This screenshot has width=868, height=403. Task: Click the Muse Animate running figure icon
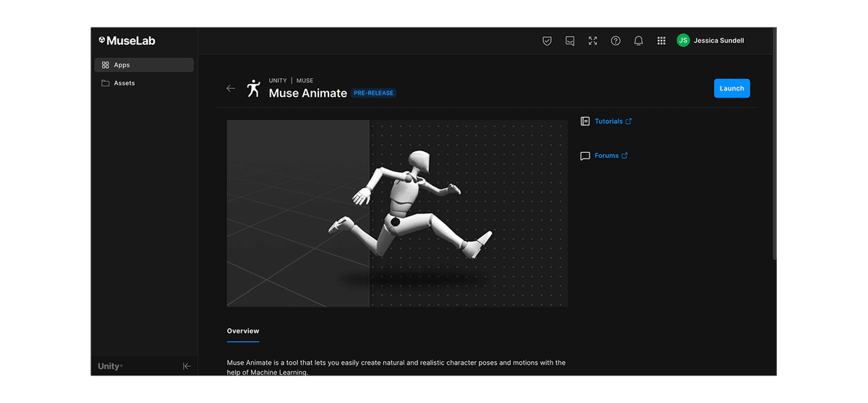(x=253, y=88)
